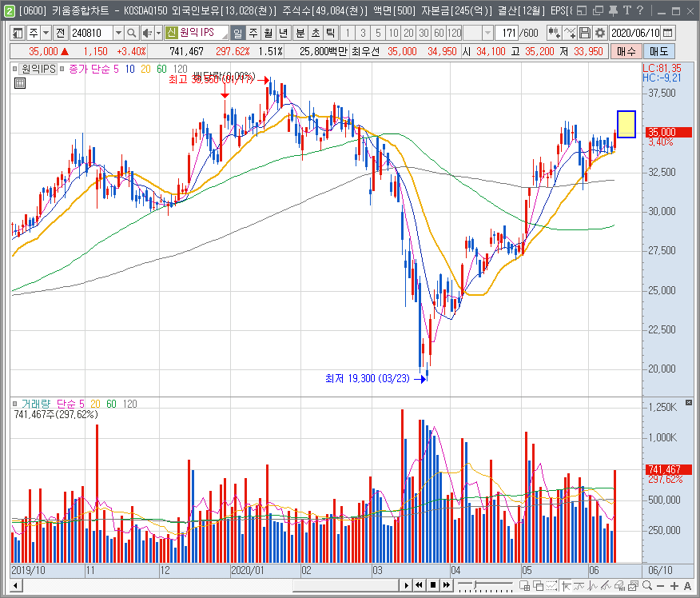Click the chart area split grid icon

tap(524, 585)
